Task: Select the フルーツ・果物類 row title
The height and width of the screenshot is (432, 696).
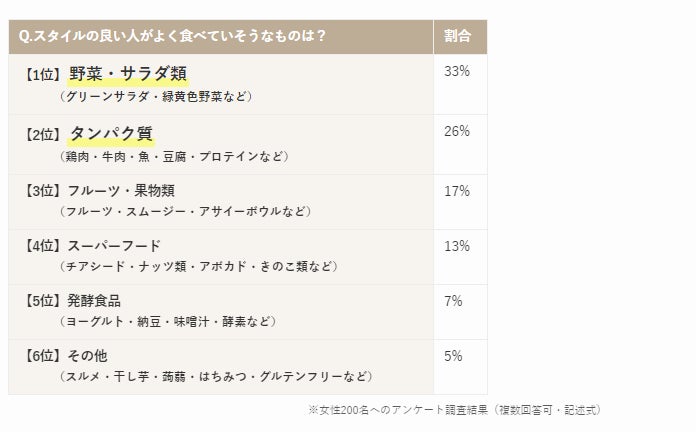Action: 121,191
